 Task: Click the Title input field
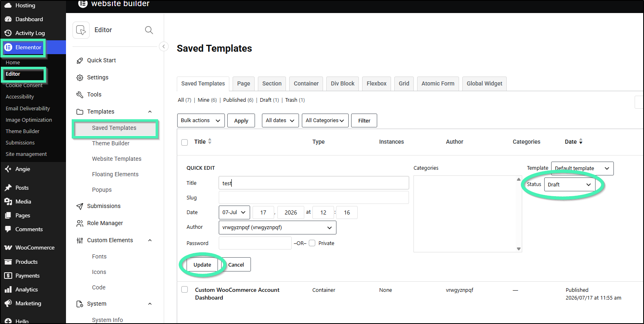[x=314, y=183]
